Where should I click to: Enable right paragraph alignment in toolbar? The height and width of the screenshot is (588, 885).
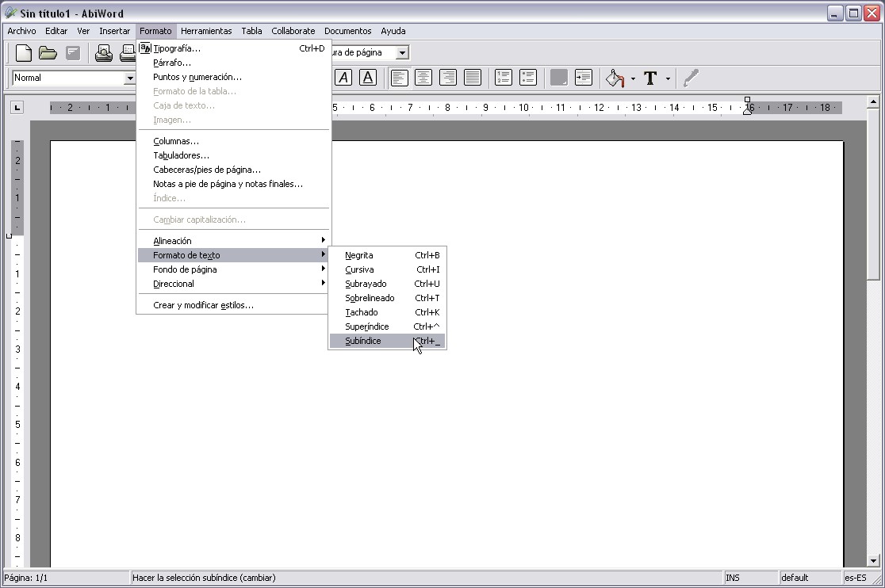447,78
